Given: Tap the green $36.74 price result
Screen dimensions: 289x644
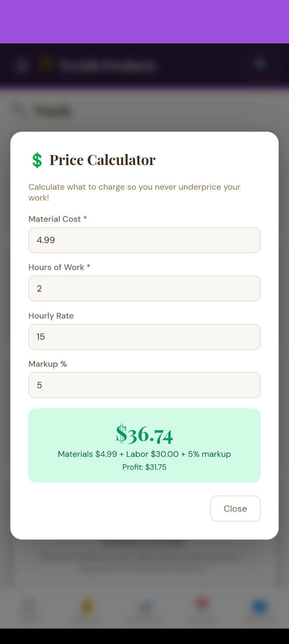Looking at the screenshot, I should click(144, 434).
